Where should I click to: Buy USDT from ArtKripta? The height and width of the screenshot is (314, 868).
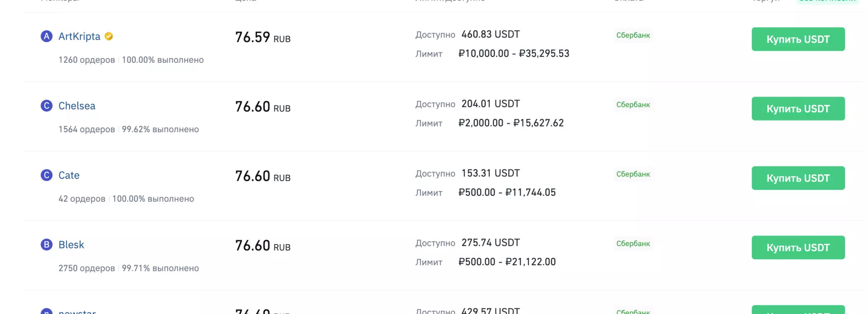tap(798, 39)
